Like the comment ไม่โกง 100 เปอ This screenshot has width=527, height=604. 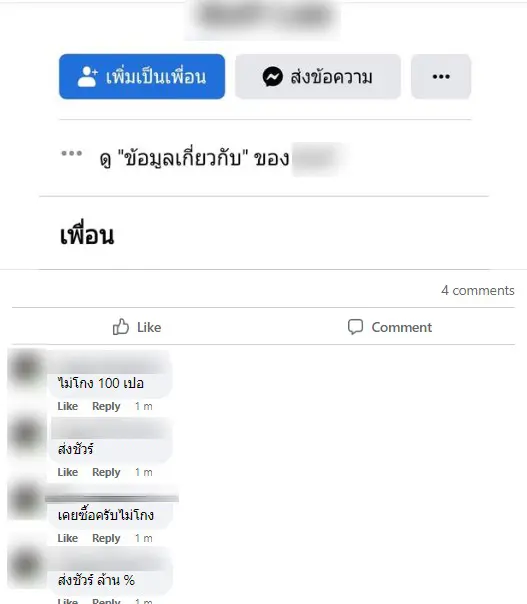67,406
